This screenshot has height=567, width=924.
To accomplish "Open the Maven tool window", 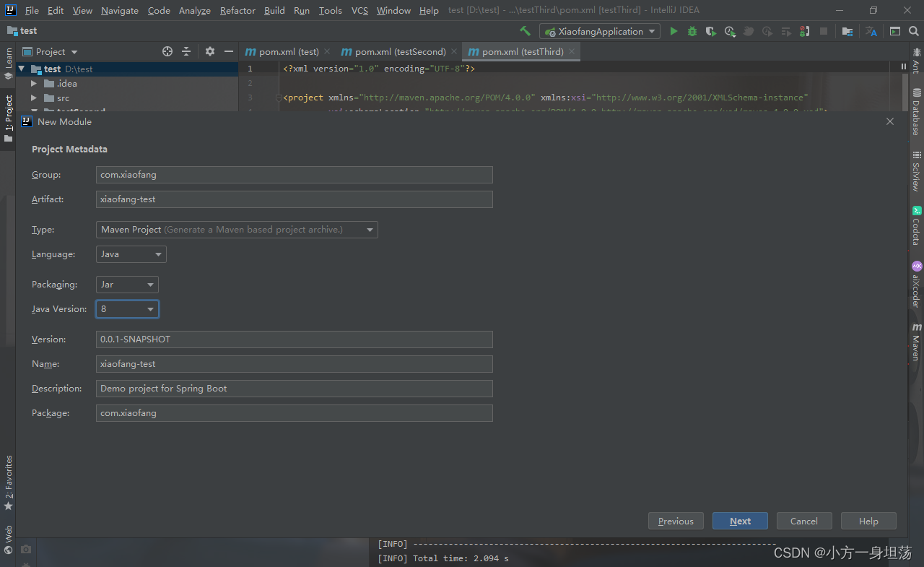I will pyautogui.click(x=917, y=342).
